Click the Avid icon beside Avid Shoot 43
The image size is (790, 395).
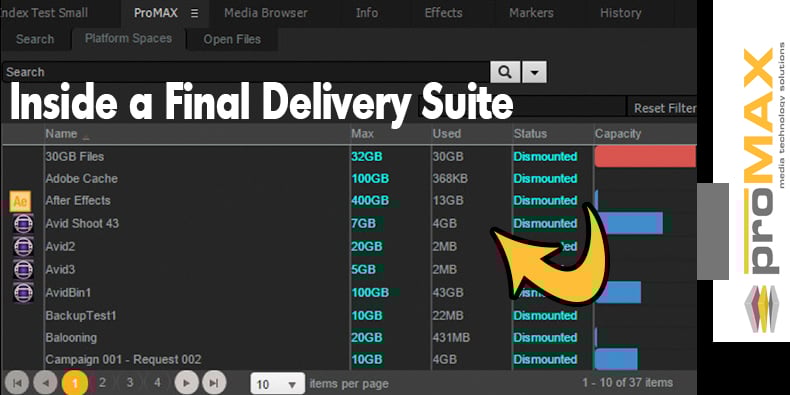point(23,223)
